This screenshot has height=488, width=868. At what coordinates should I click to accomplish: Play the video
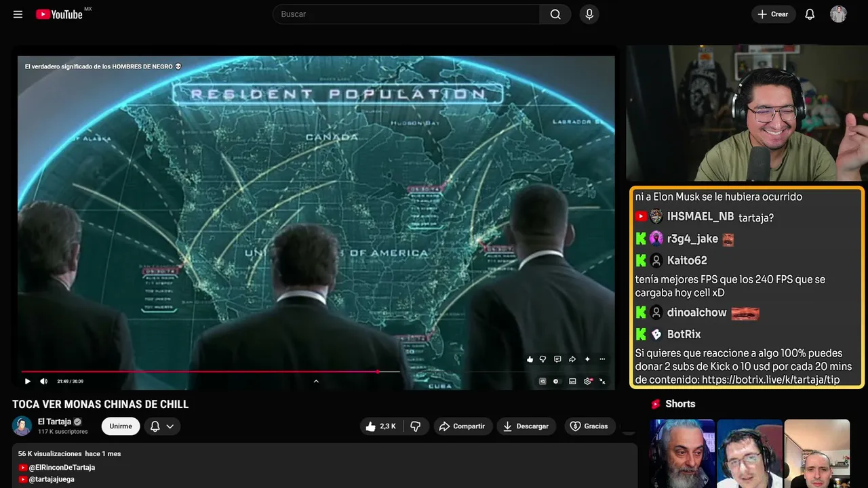click(x=28, y=382)
